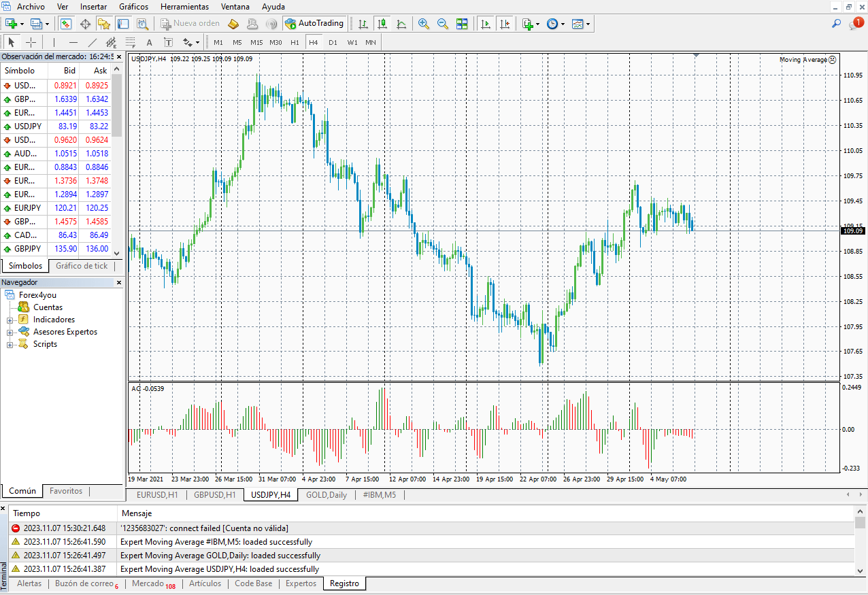Select the equidistant channel tool

[x=112, y=42]
